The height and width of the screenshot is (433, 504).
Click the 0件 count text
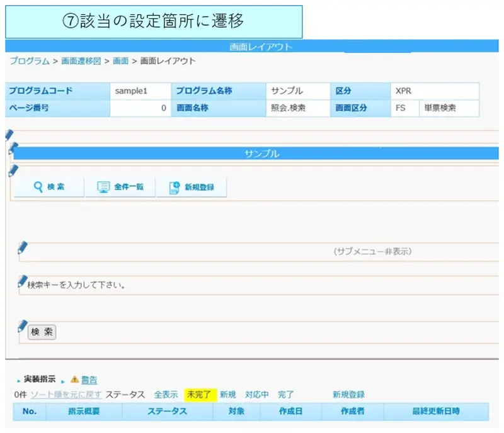21,395
